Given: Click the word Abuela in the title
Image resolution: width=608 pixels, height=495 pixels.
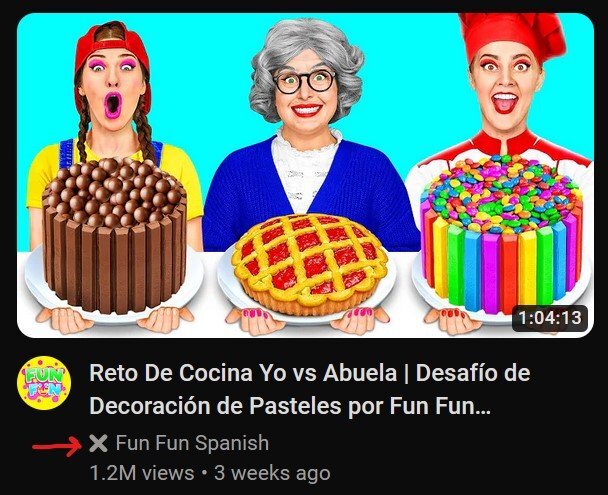Looking at the screenshot, I should click(x=360, y=373).
